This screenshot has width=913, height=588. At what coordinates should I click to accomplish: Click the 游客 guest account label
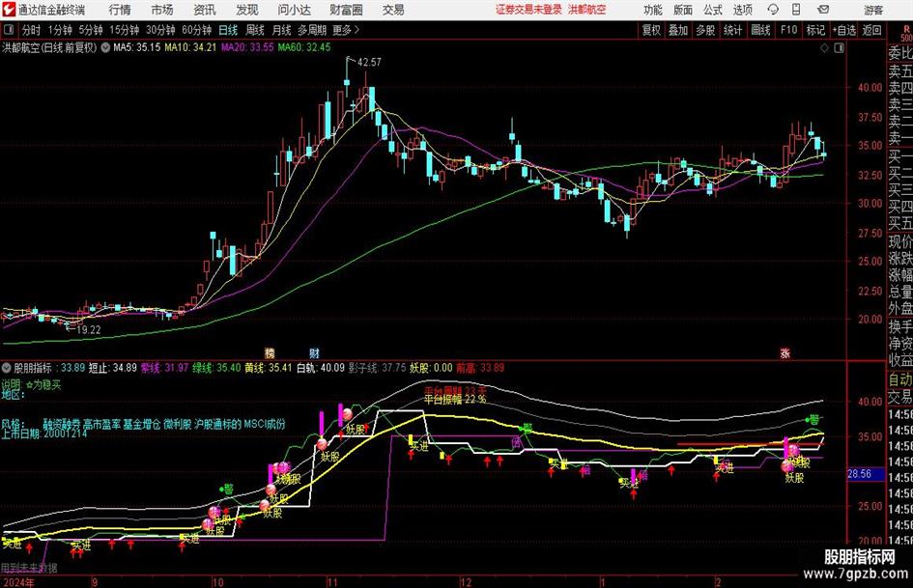[x=873, y=10]
